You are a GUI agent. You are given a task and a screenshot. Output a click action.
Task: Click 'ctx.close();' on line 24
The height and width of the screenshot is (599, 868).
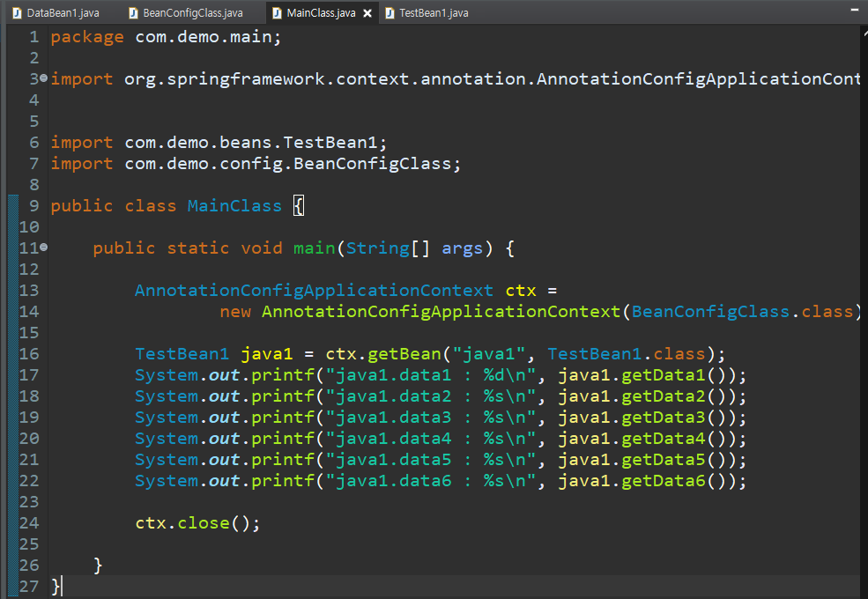point(197,523)
